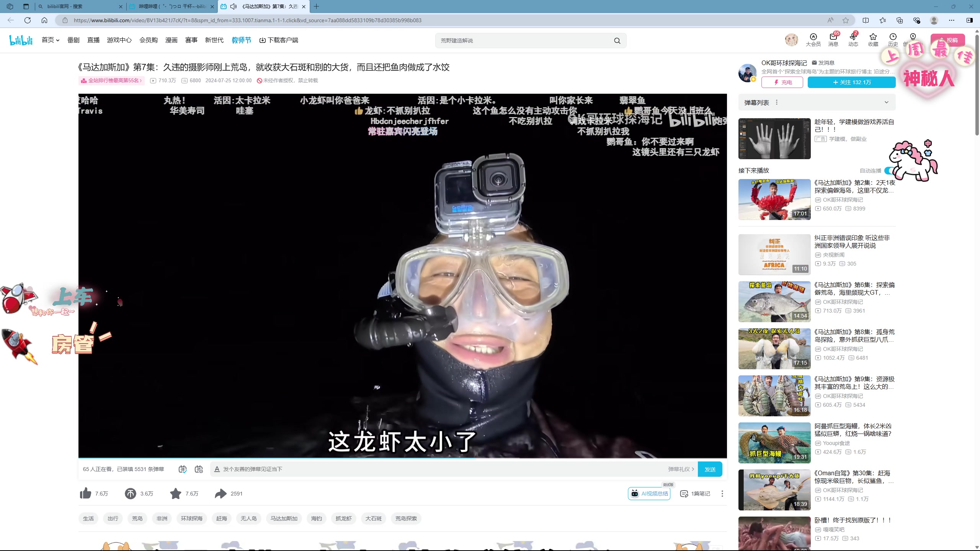Open the 游戏中心 nav item
980x551 pixels.
point(119,40)
